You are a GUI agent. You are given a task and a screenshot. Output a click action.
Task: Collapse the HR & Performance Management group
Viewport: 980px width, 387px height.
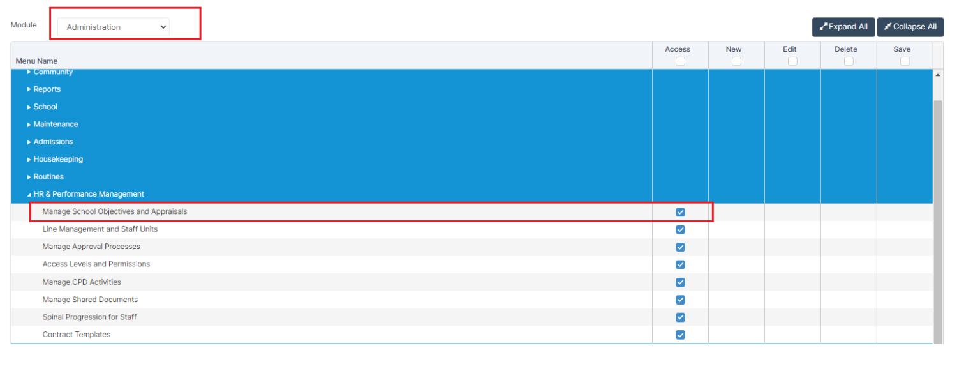[29, 194]
